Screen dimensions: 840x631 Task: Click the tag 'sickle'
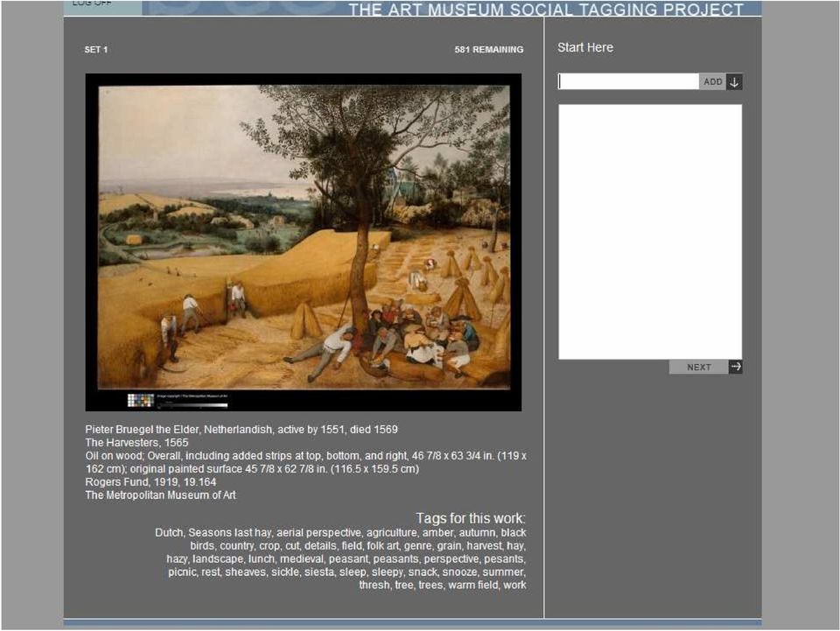point(284,571)
